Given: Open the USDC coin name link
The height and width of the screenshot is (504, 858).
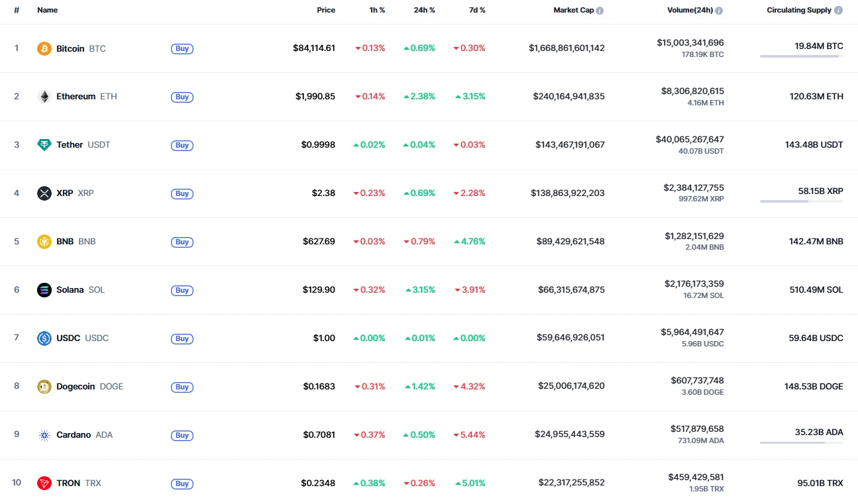Looking at the screenshot, I should 68,338.
